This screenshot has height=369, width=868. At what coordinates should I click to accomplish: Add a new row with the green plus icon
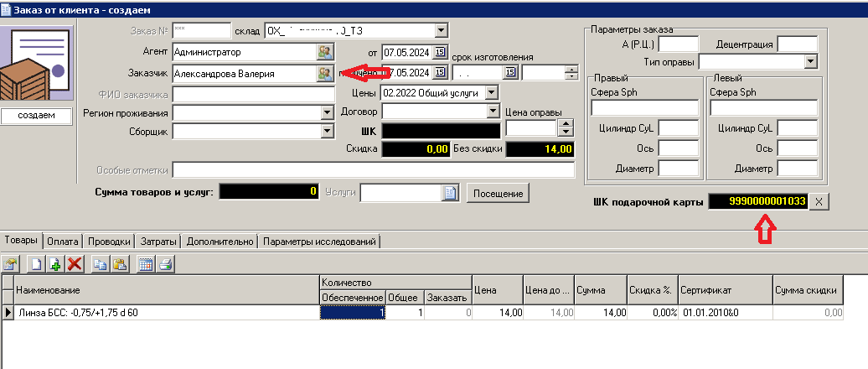tap(55, 264)
